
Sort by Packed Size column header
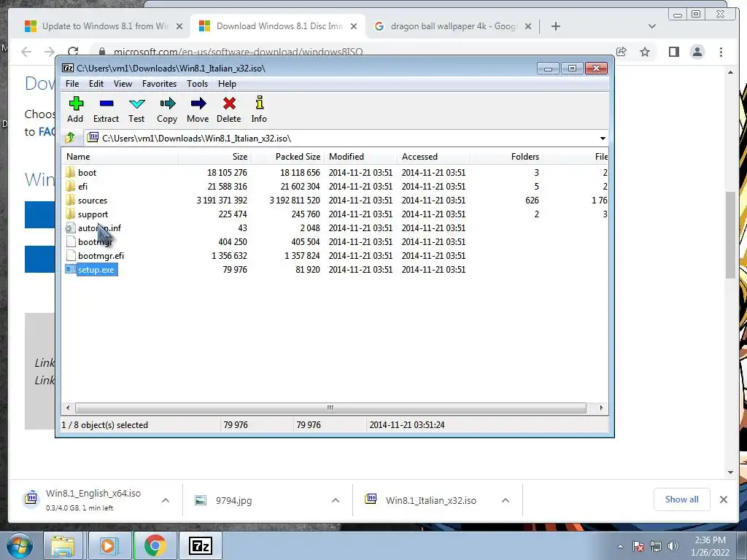coord(287,157)
